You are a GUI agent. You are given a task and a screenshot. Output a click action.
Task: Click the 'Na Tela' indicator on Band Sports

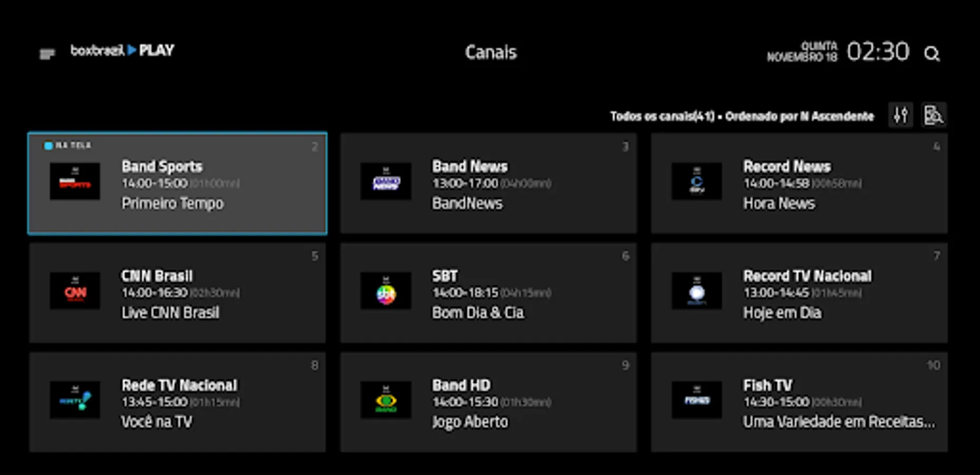68,145
